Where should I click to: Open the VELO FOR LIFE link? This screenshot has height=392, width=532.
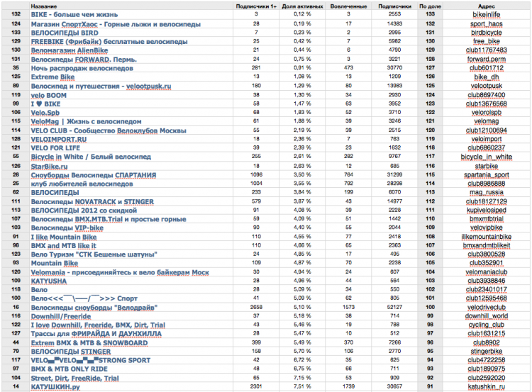[x=55, y=148]
